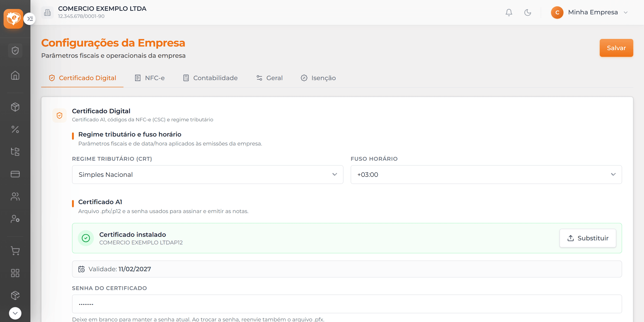Focus the Senha do Certificado field
Image resolution: width=644 pixels, height=322 pixels.
click(x=347, y=304)
